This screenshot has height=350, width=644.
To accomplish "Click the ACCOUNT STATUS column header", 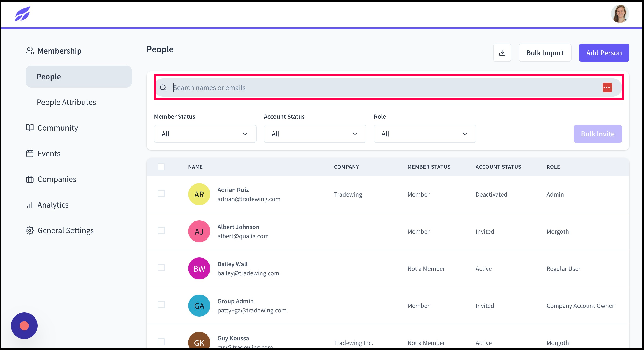I will 498,167.
